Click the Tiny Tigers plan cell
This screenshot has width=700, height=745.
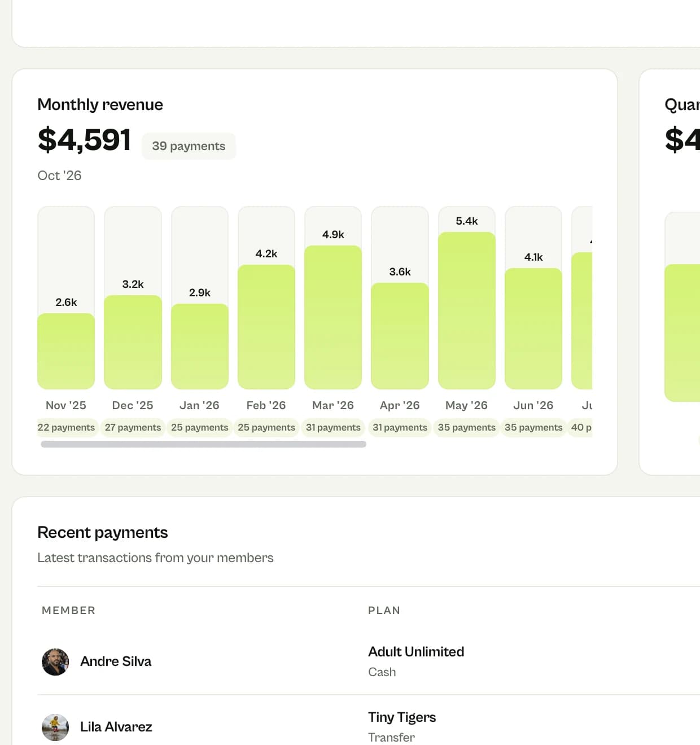point(402,717)
